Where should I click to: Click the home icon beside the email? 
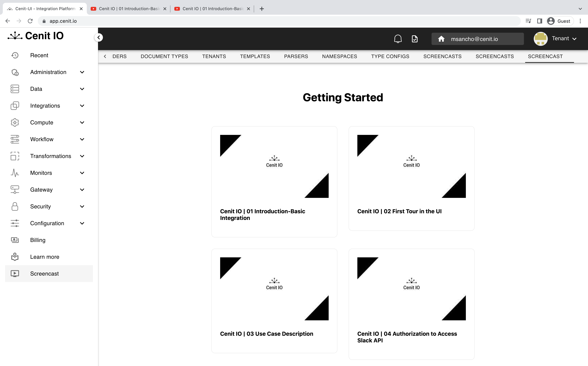click(x=441, y=39)
